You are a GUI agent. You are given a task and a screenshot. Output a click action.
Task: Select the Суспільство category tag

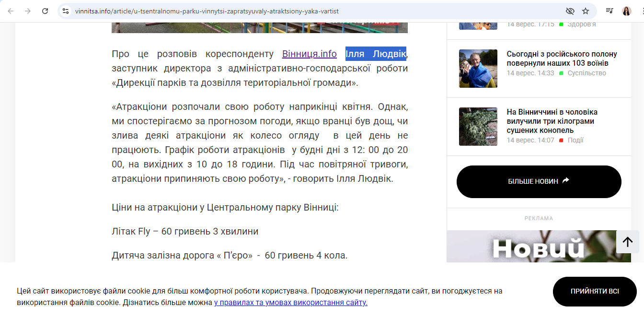[586, 73]
